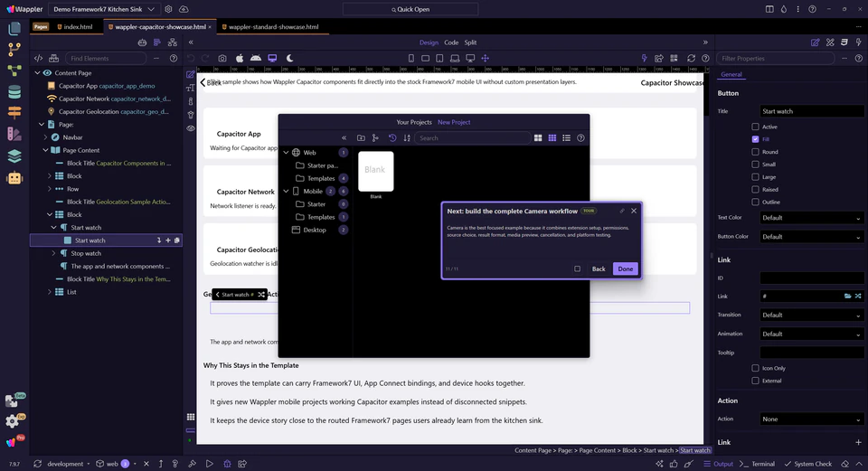This screenshot has height=471, width=868.
Task: Open the Design panel CSS3 icon
Action: 844,42
